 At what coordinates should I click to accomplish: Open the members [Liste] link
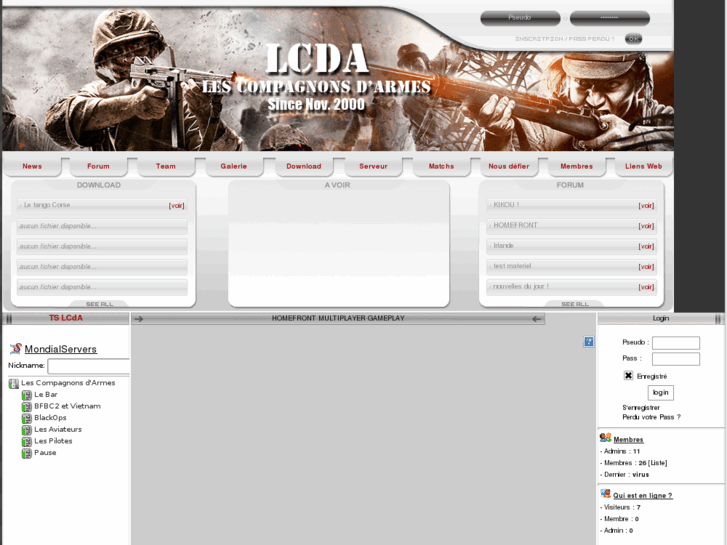(x=657, y=462)
